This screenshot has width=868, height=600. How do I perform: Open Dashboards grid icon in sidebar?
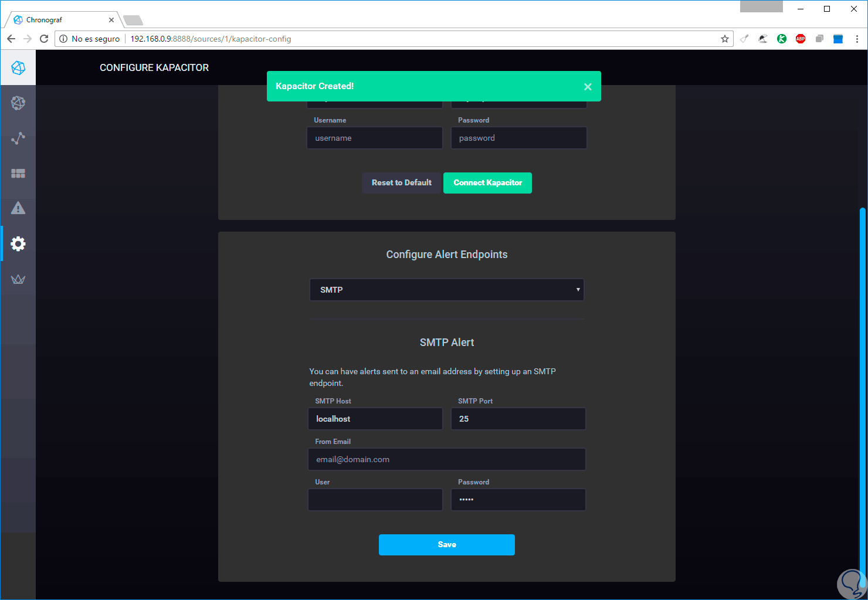click(x=18, y=174)
